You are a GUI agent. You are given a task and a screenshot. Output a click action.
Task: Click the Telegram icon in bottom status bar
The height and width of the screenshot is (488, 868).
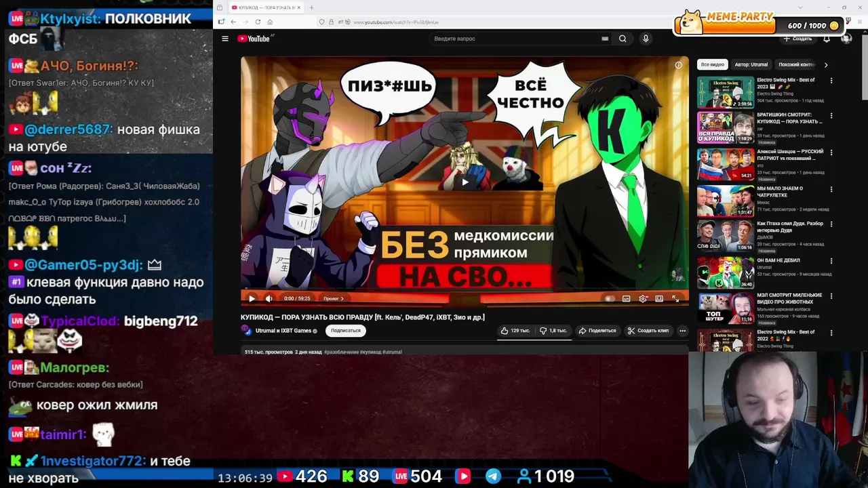[493, 476]
